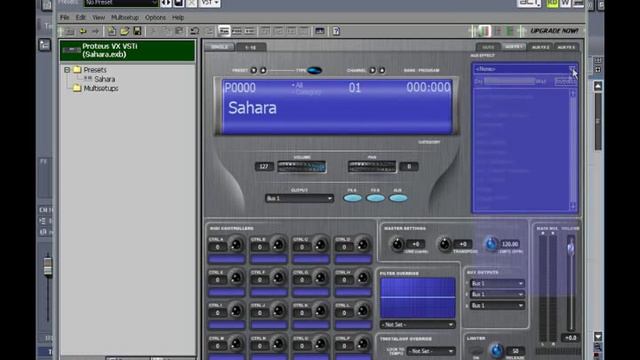This screenshot has width=640, height=360.
Task: Toggle the Limiter On switch
Action: [476, 351]
